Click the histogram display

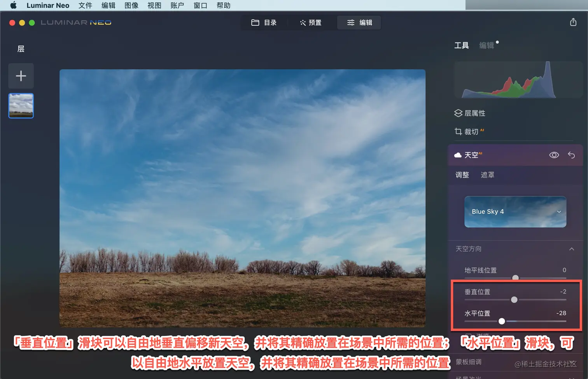click(518, 80)
